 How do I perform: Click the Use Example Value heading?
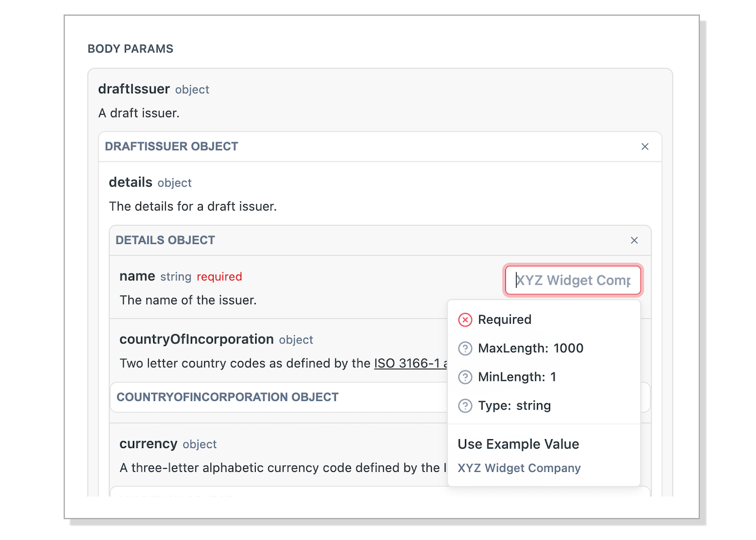pyautogui.click(x=518, y=444)
